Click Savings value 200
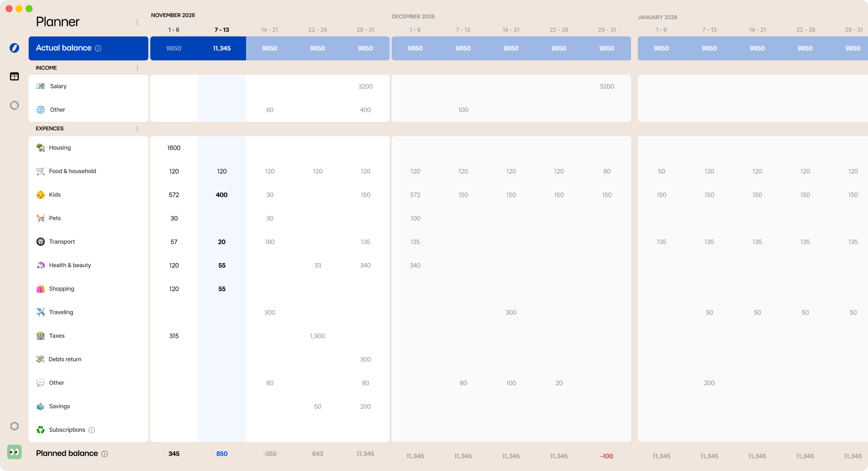The height and width of the screenshot is (471, 868). (x=365, y=406)
